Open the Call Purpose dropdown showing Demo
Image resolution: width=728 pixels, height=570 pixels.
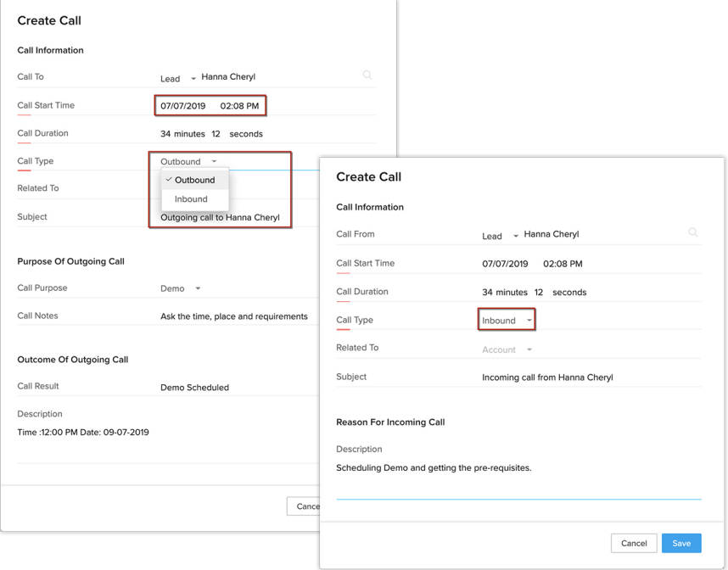pyautogui.click(x=180, y=288)
